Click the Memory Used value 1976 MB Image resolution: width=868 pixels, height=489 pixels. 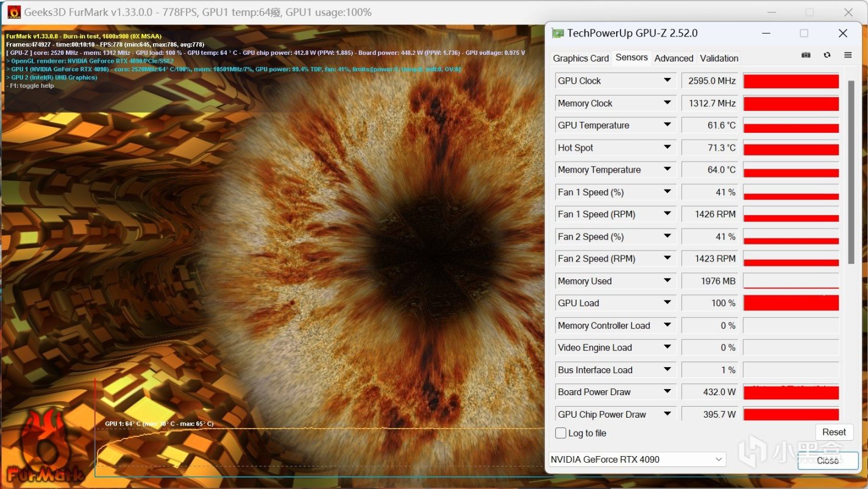click(709, 281)
